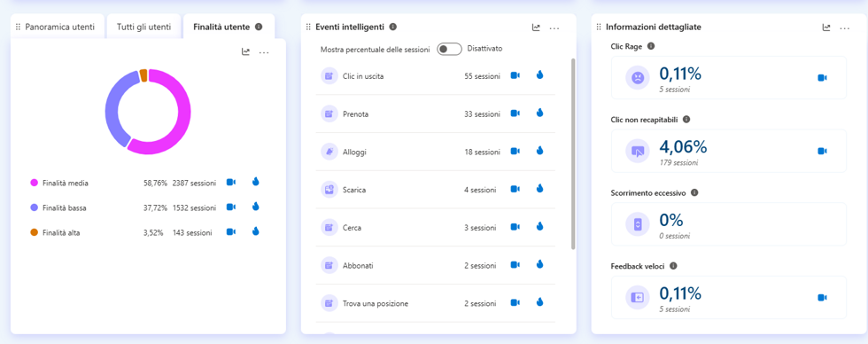View recordings for Finalità bassa
Screen dimensions: 868x344
coord(231,207)
